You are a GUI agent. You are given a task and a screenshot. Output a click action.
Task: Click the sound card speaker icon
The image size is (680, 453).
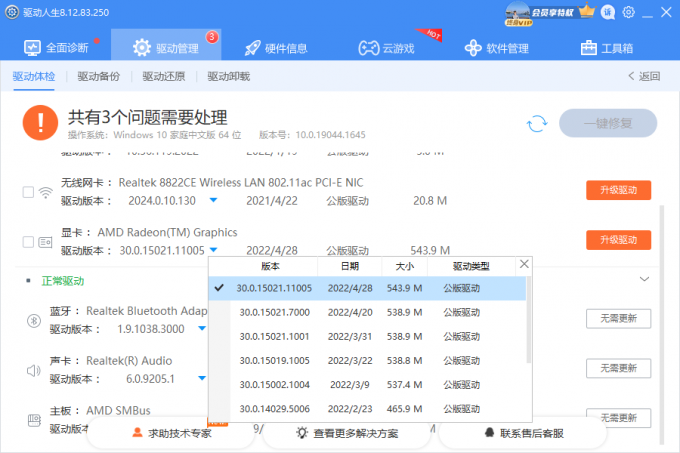pos(34,371)
